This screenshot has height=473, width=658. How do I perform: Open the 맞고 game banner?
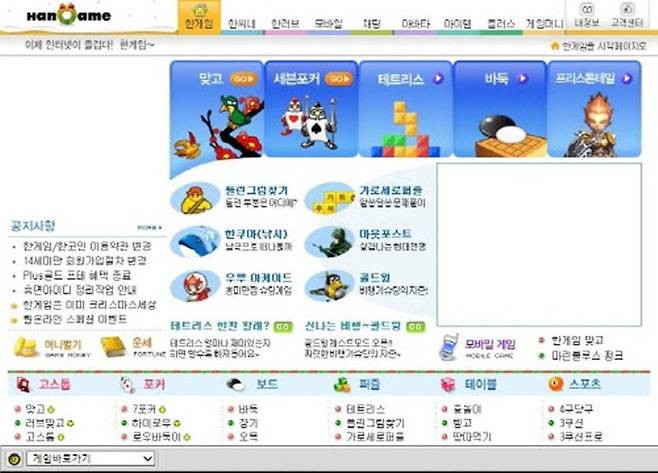tap(215, 110)
